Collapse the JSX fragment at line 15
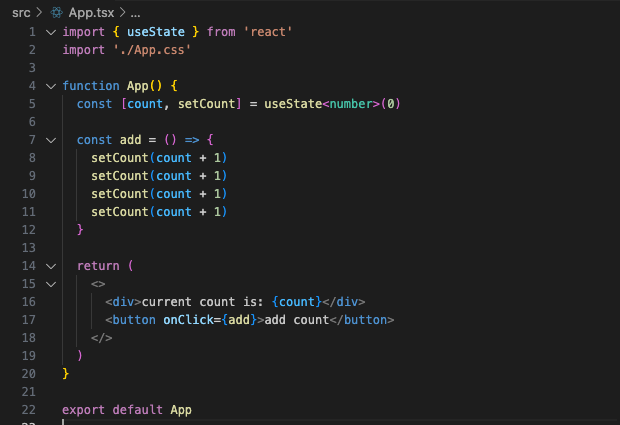Viewport: 620px width, 425px height. pyautogui.click(x=50, y=284)
